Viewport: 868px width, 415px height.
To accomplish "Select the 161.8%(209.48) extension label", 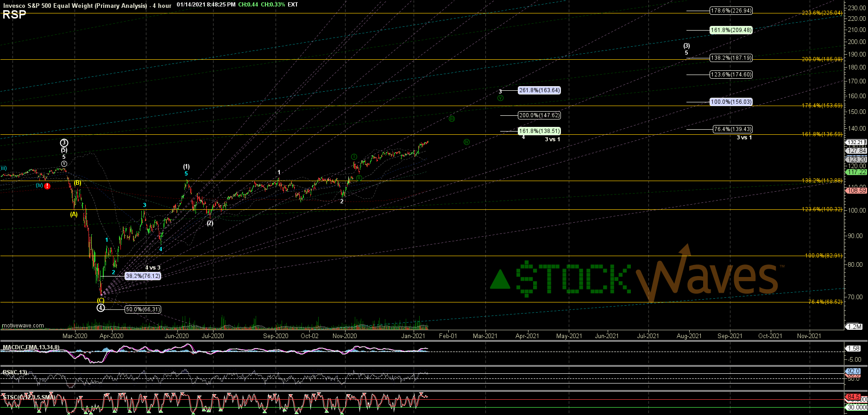I will click(731, 30).
